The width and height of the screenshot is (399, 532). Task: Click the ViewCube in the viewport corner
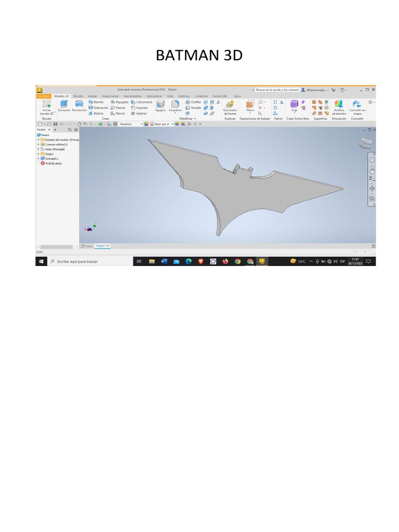click(x=366, y=142)
